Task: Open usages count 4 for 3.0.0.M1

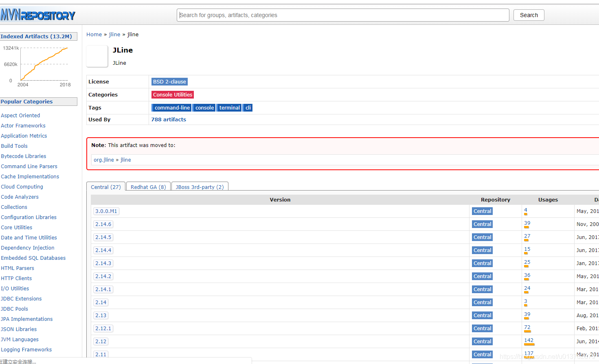Action: click(525, 210)
